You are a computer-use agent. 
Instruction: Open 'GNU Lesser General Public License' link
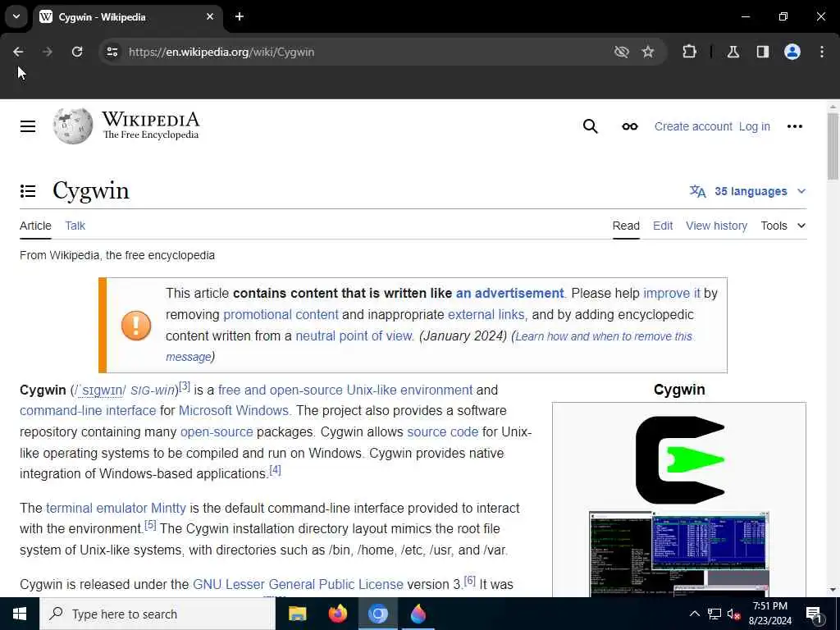pos(298,584)
